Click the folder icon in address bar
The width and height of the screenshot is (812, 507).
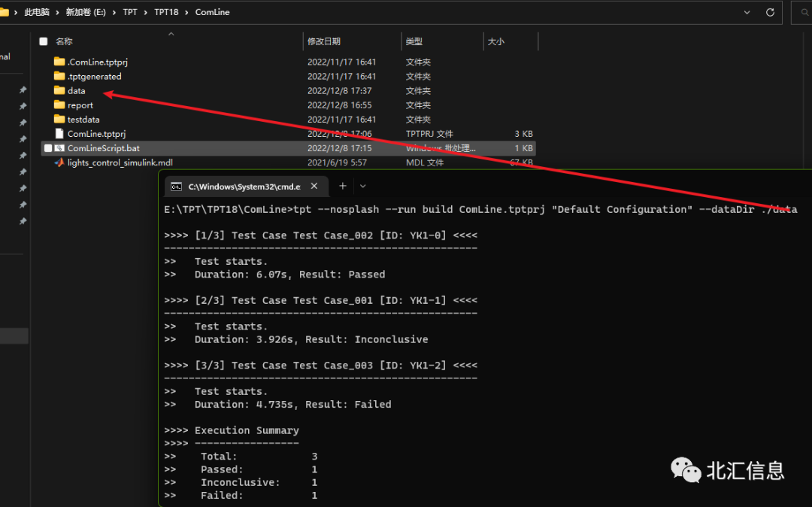click(5, 12)
